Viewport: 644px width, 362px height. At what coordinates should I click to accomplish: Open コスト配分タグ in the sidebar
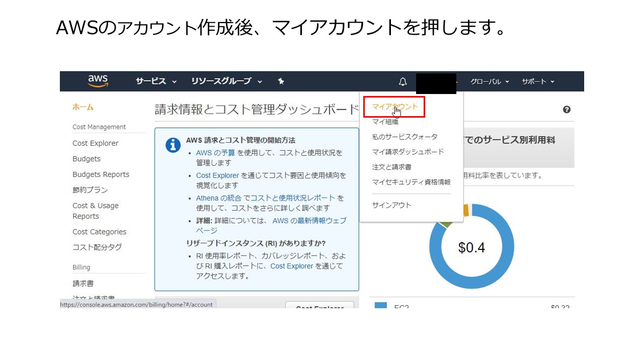tap(97, 247)
